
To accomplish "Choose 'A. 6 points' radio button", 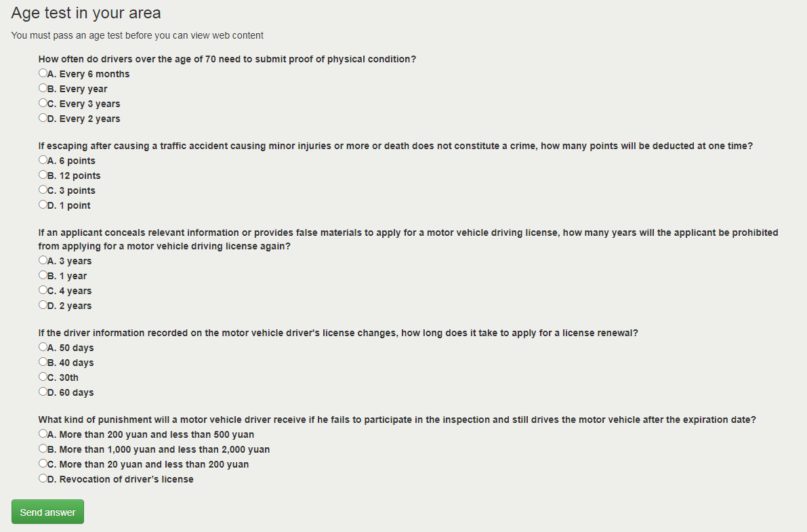I will point(43,160).
